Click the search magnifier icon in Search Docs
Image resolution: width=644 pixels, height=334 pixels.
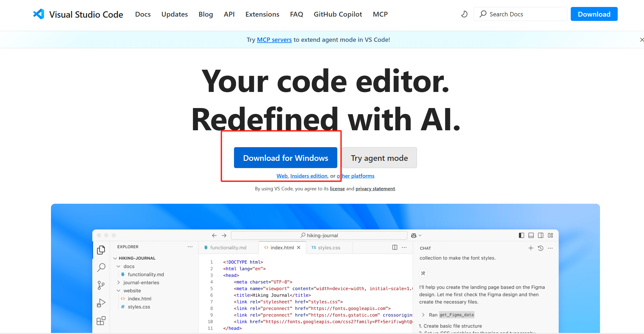[483, 14]
